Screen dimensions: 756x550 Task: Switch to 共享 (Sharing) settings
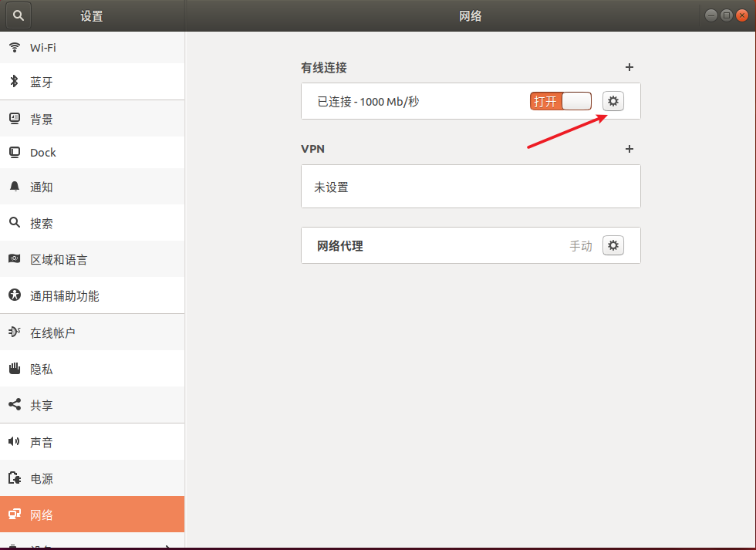(x=17, y=404)
